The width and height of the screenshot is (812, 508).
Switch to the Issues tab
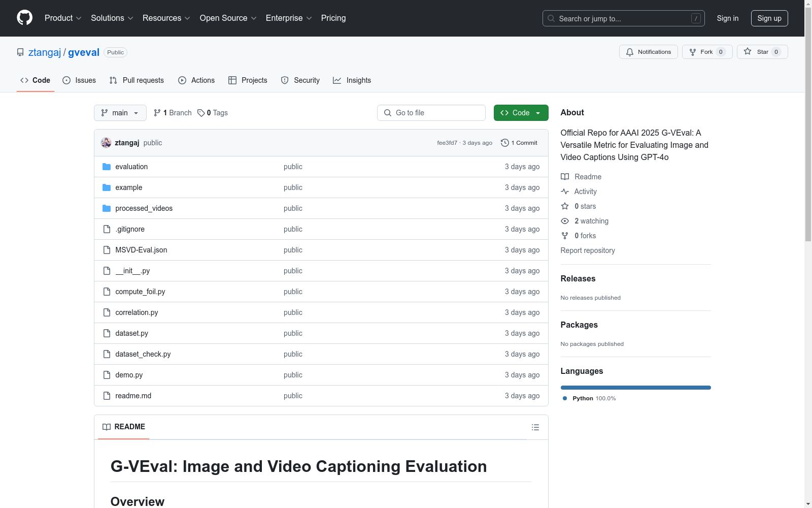[x=79, y=80]
